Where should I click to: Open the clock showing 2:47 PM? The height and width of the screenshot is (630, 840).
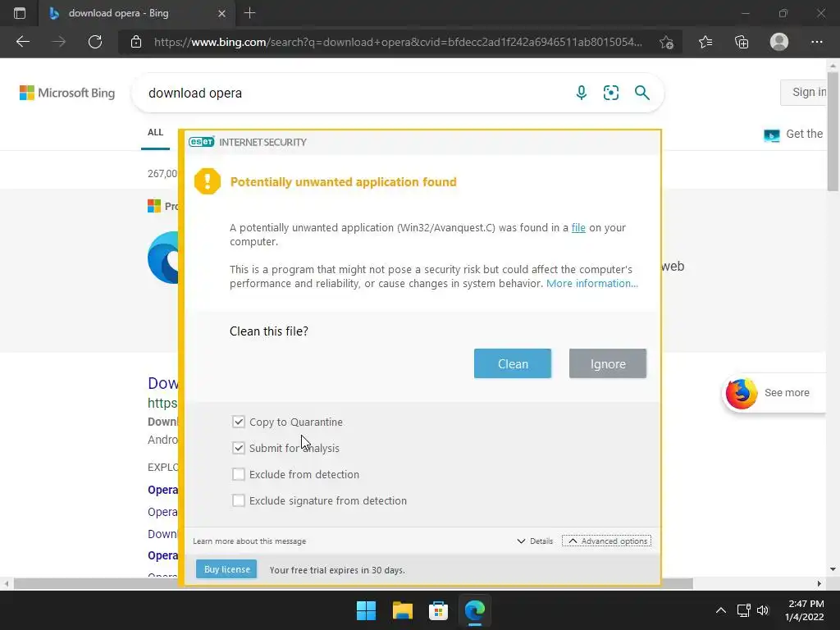[806, 610]
